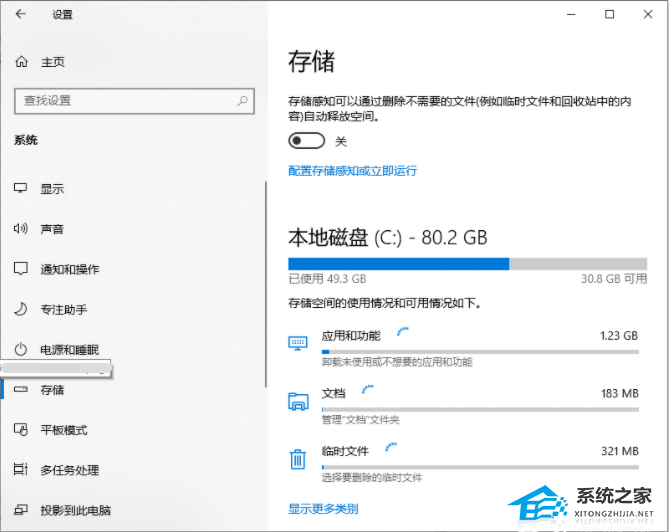Screen dimensions: 669x532
Task: Click the Sound (声音) speaker icon
Action: [x=21, y=229]
